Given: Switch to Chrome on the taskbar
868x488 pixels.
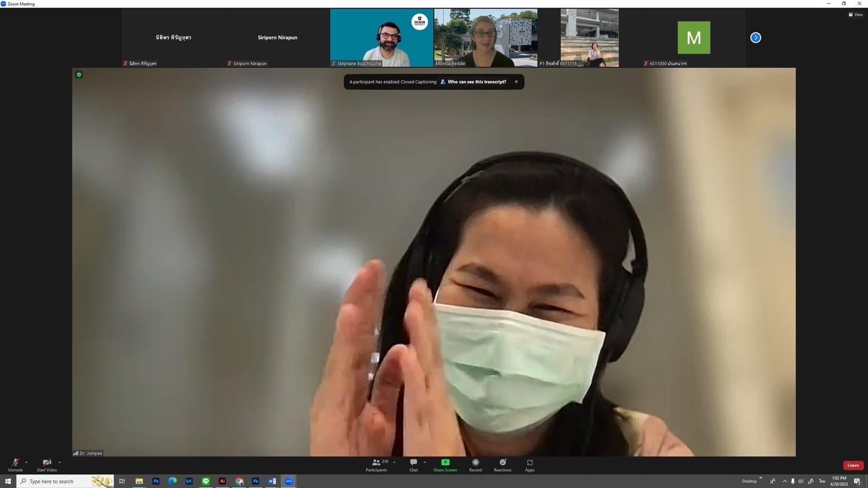Looking at the screenshot, I should [x=239, y=481].
